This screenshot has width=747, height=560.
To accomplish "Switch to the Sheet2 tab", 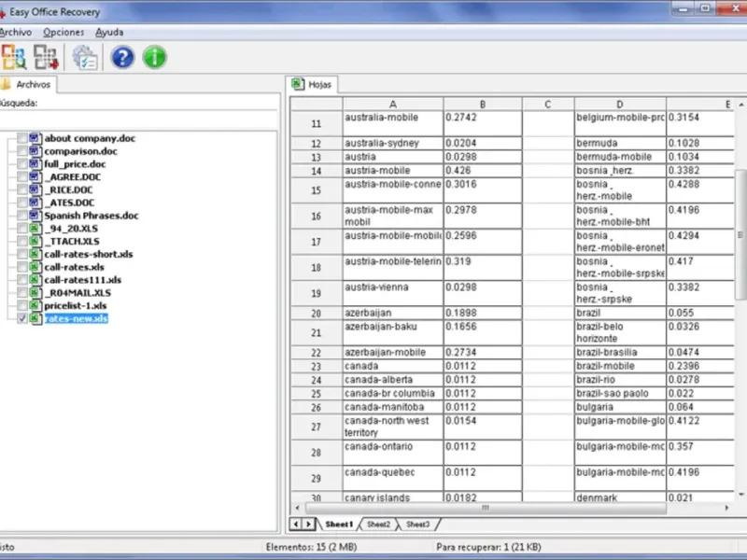I will click(x=378, y=525).
